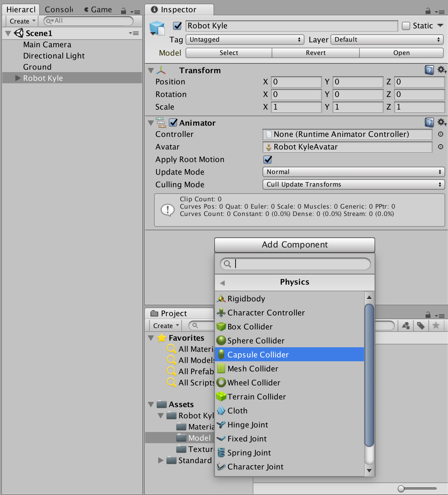Click the Robot KyleAvatar object picker circle
The width and height of the screenshot is (448, 495).
coord(440,147)
